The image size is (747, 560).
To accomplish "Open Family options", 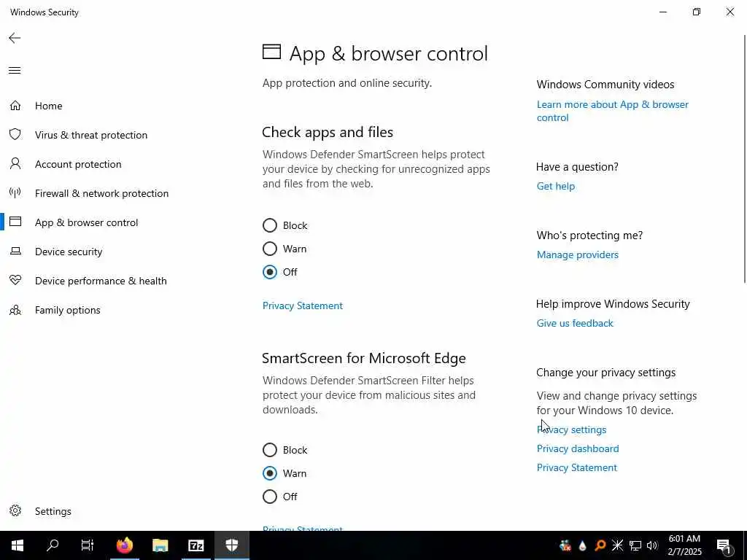I will (68, 310).
